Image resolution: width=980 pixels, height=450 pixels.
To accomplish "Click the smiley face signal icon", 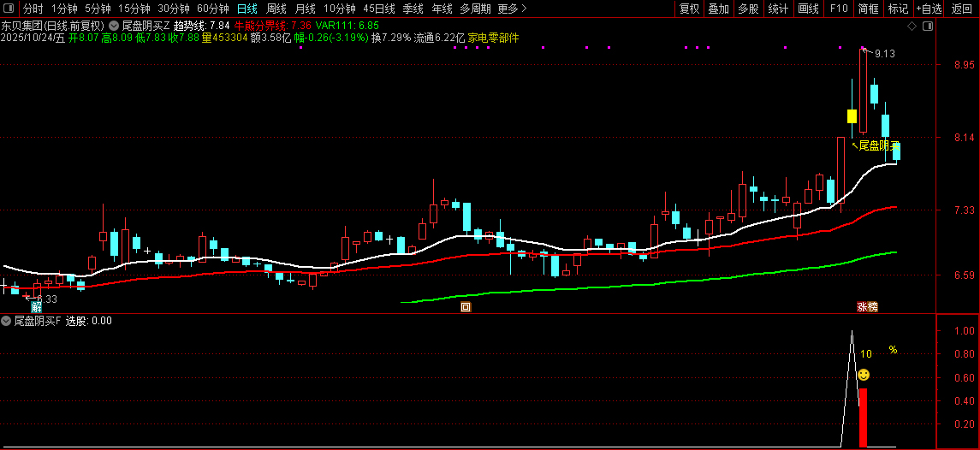I will coord(863,375).
